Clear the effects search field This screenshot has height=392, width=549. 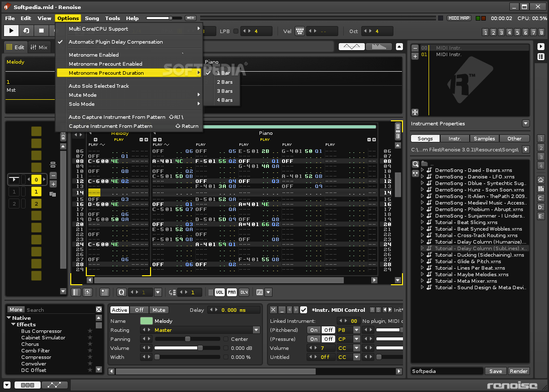(x=99, y=309)
